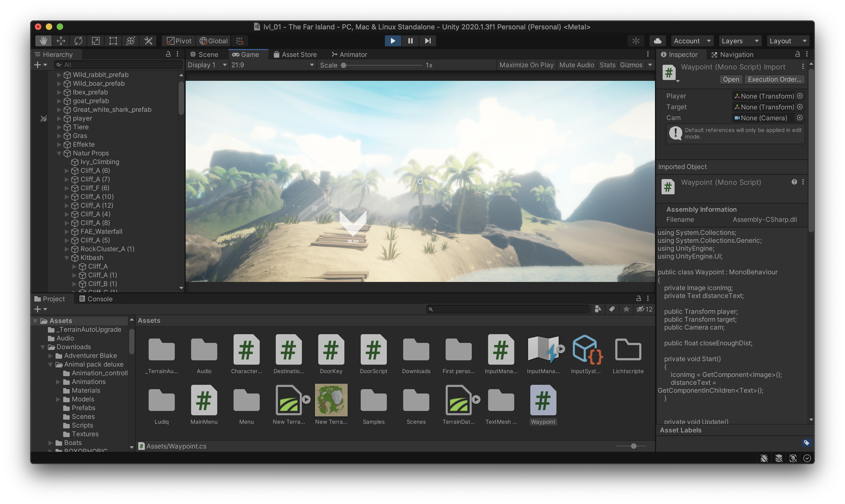Select the Rotate tool
This screenshot has height=504, width=845.
click(x=78, y=41)
